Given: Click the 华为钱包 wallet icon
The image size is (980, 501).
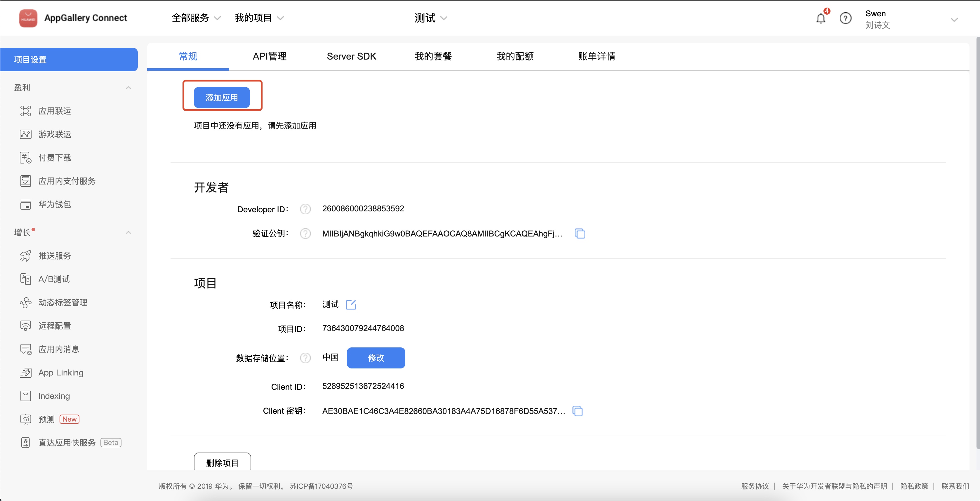Looking at the screenshot, I should tap(25, 204).
